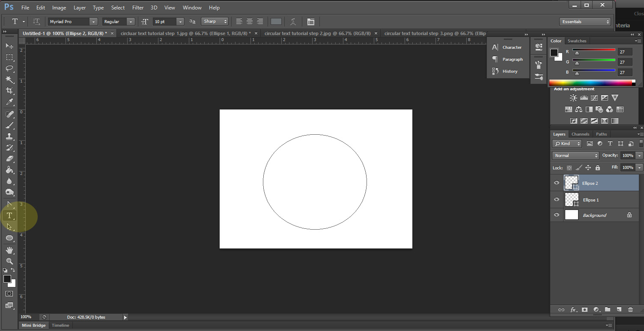Open the Normal blend mode dropdown
Image resolution: width=644 pixels, height=331 pixels.
pyautogui.click(x=575, y=156)
